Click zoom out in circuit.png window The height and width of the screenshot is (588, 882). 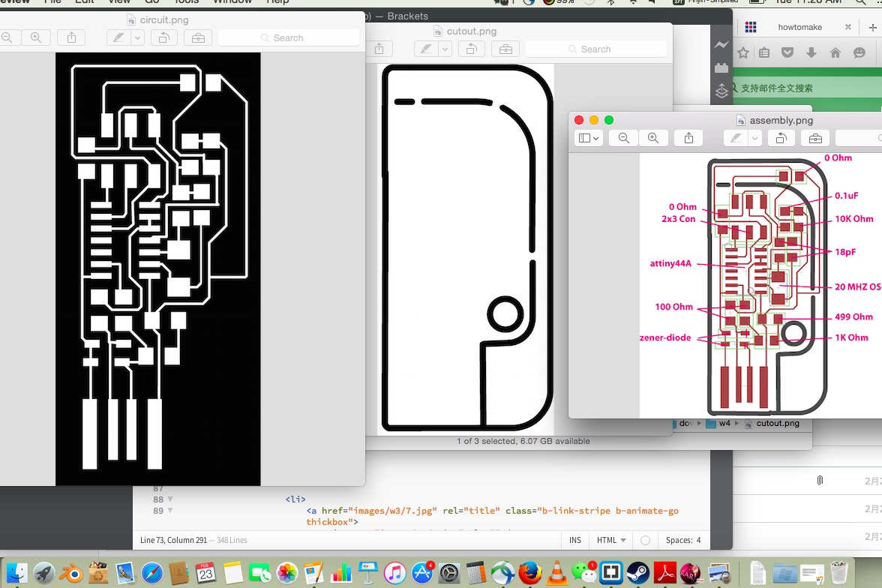pos(7,37)
